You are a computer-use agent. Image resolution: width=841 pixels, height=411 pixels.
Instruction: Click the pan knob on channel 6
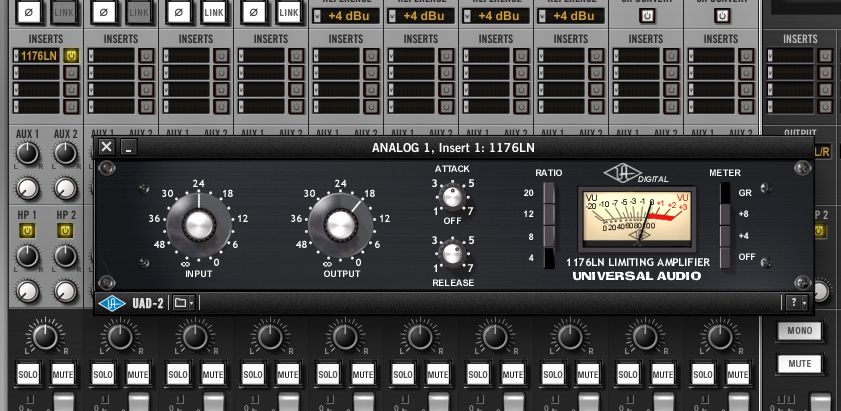pyautogui.click(x=420, y=336)
